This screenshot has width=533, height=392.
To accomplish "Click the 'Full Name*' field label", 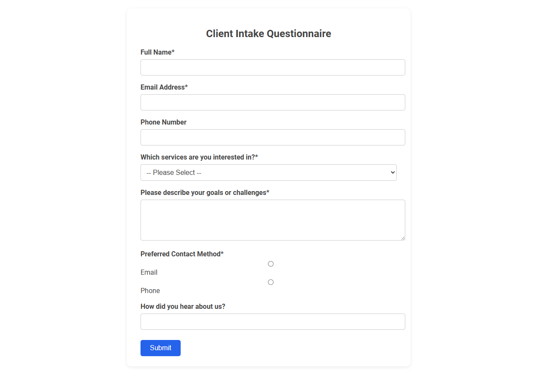I will click(x=158, y=52).
